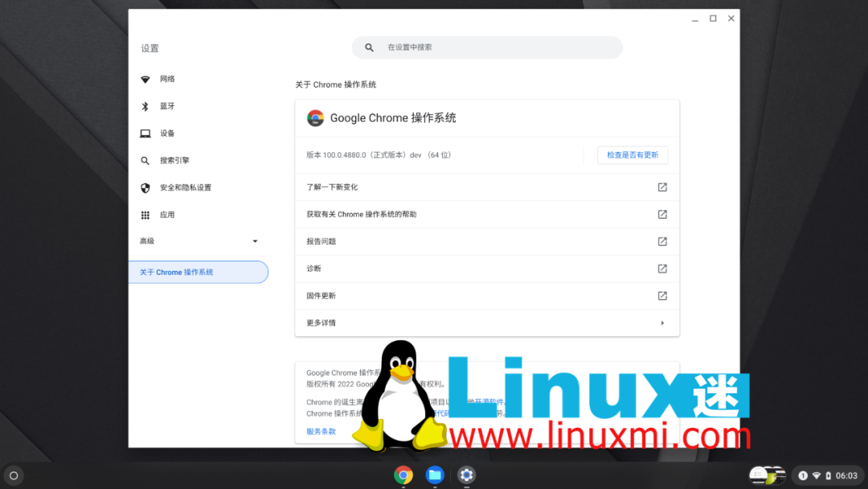Click the external link icon beside 了解一下新变化
868x489 pixels.
coord(661,187)
